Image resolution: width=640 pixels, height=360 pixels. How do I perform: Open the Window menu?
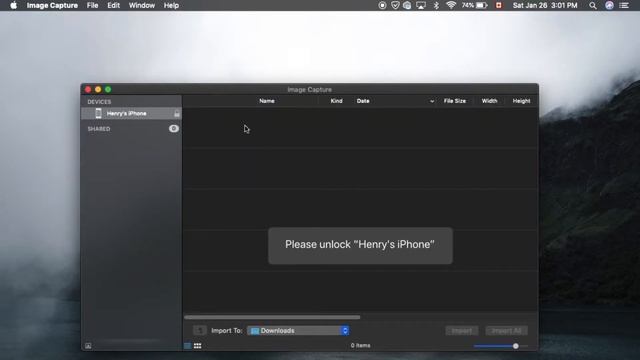pyautogui.click(x=142, y=5)
